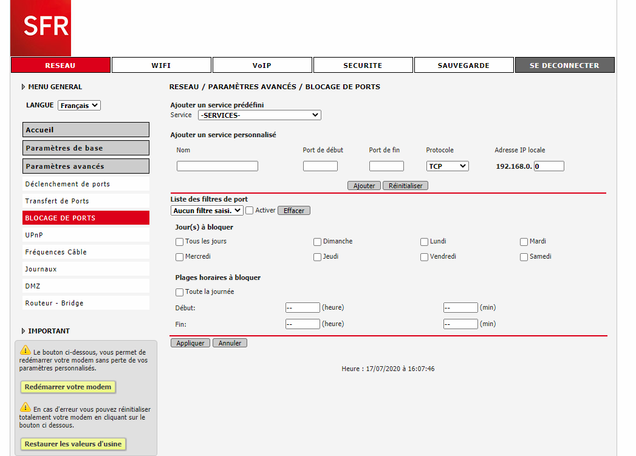Viewport: 636px width, 456px height.
Task: Click the IMPORTANT arrow icon
Action: [x=23, y=331]
